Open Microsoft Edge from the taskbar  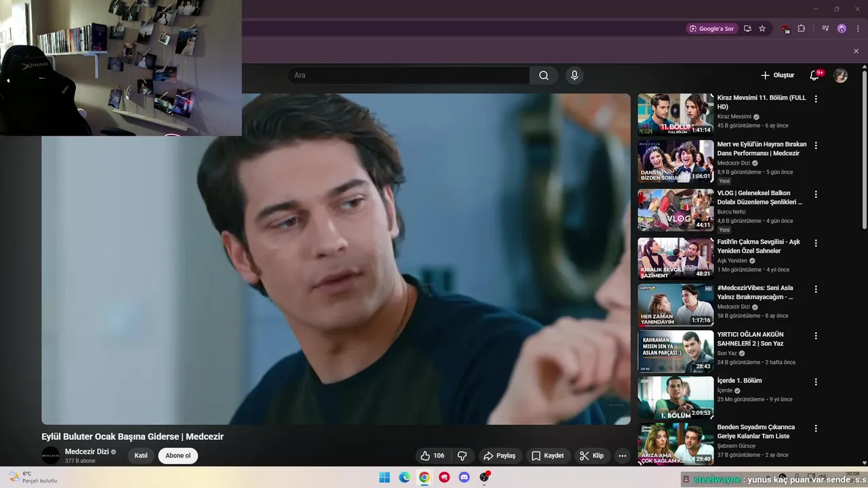coord(404,477)
